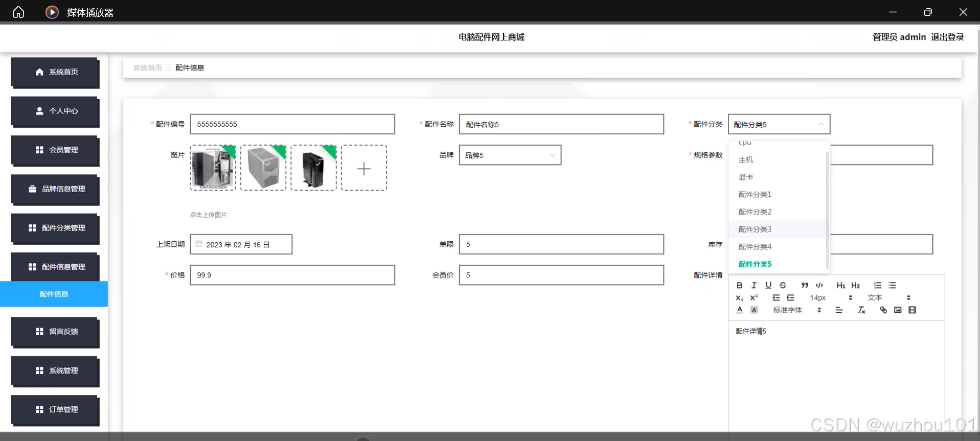Toggle strikethrough formatting in editor
Screen dimensions: 980x441
pos(783,285)
